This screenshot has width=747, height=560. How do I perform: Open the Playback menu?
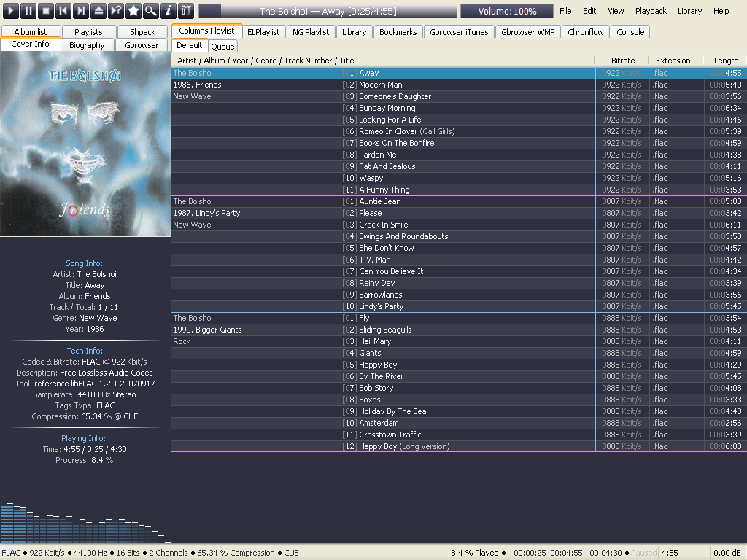[651, 11]
